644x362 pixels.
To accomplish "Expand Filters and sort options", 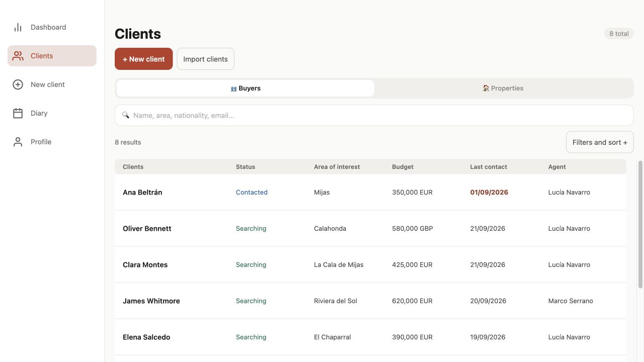I will point(600,142).
